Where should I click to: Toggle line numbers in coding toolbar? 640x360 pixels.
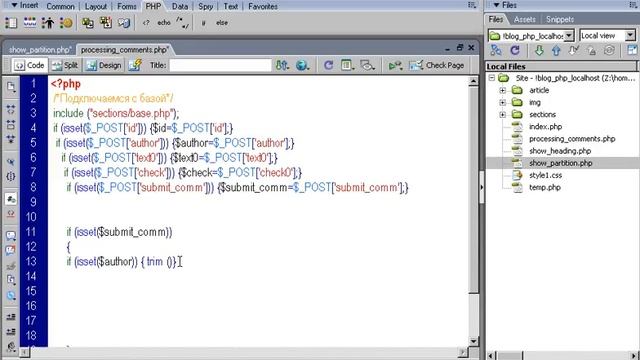(x=11, y=199)
